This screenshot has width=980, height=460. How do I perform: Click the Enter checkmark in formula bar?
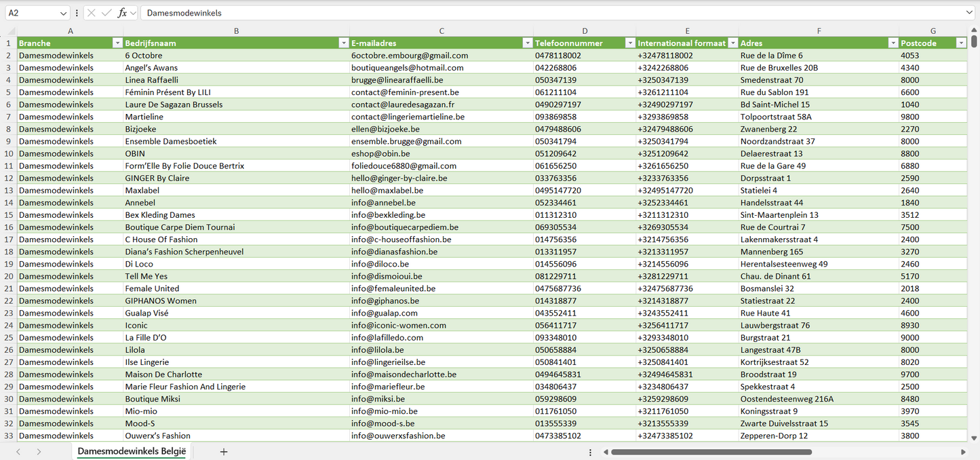[106, 13]
